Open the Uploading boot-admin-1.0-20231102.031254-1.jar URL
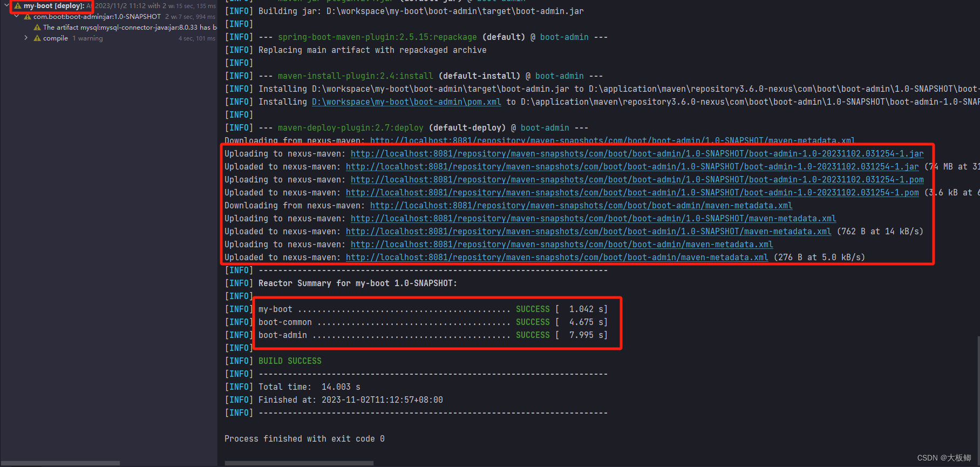This screenshot has width=980, height=467. tap(637, 154)
